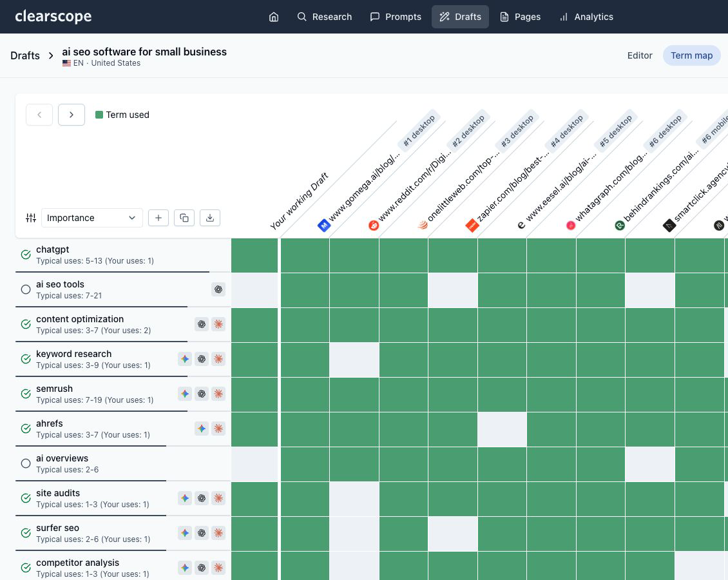Click ChatGPT icon on keyword research row

(202, 359)
